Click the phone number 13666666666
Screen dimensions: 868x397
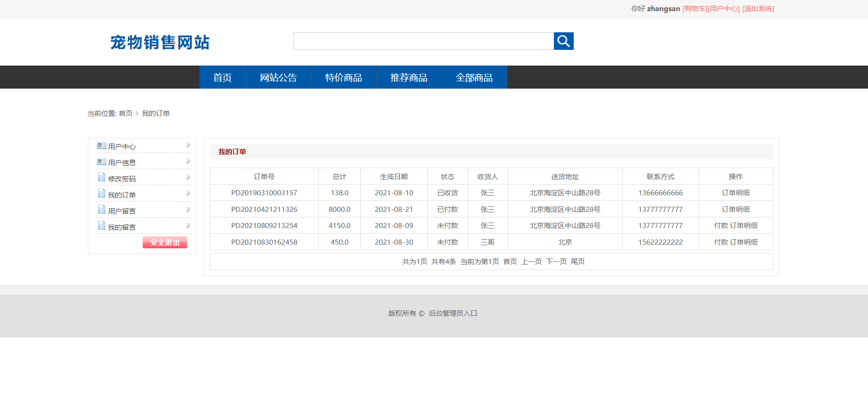(x=661, y=192)
